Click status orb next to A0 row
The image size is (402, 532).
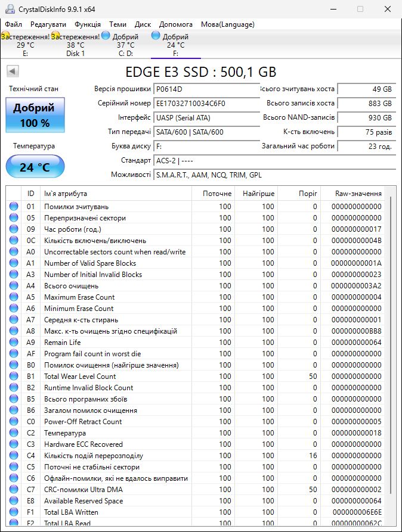coord(14,251)
